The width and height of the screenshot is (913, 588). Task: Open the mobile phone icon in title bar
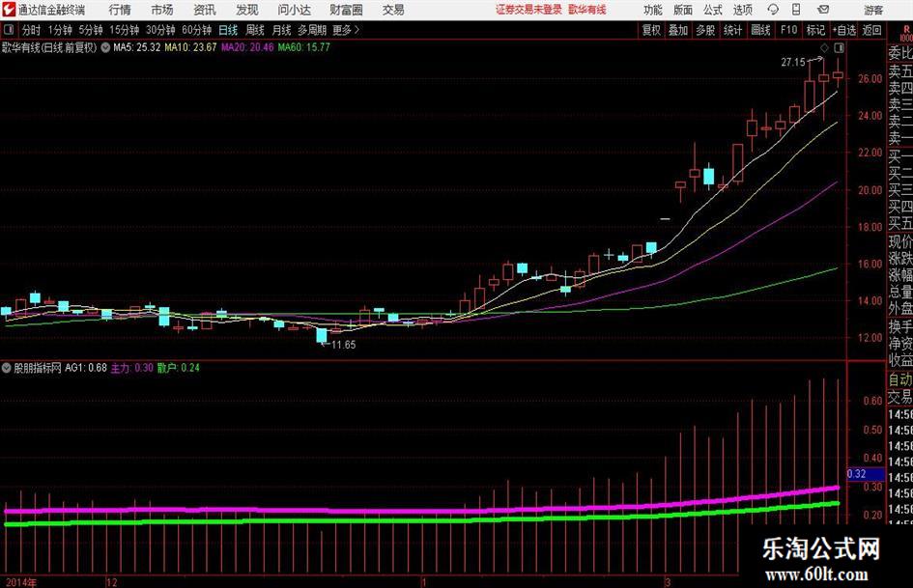(796, 10)
